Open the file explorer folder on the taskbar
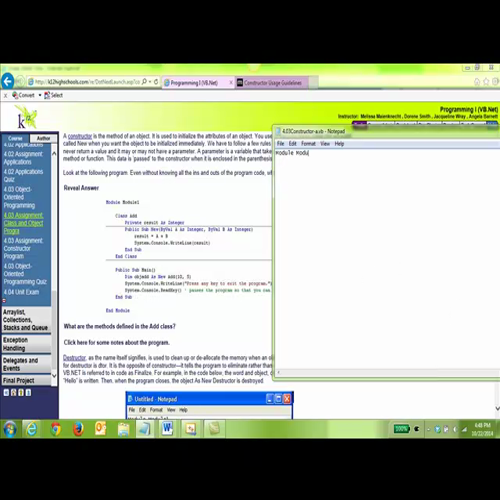The image size is (500, 500). 124,429
